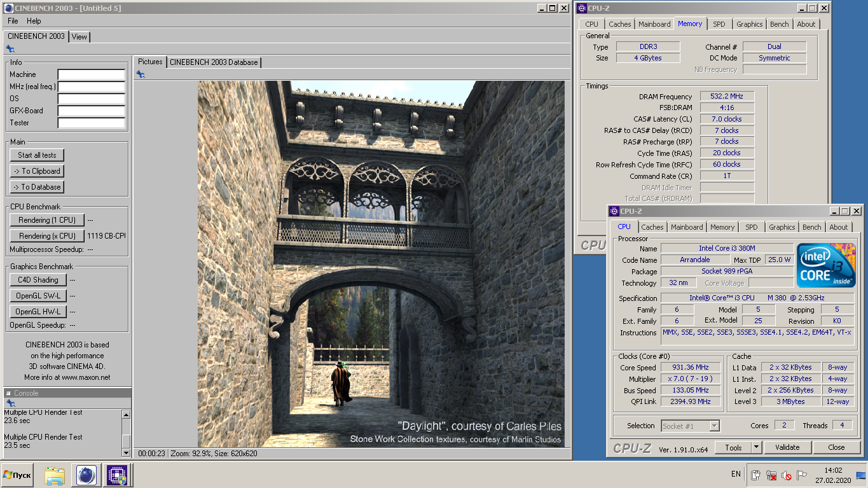
Task: Click the Validate button in CPU-Z
Action: (787, 447)
